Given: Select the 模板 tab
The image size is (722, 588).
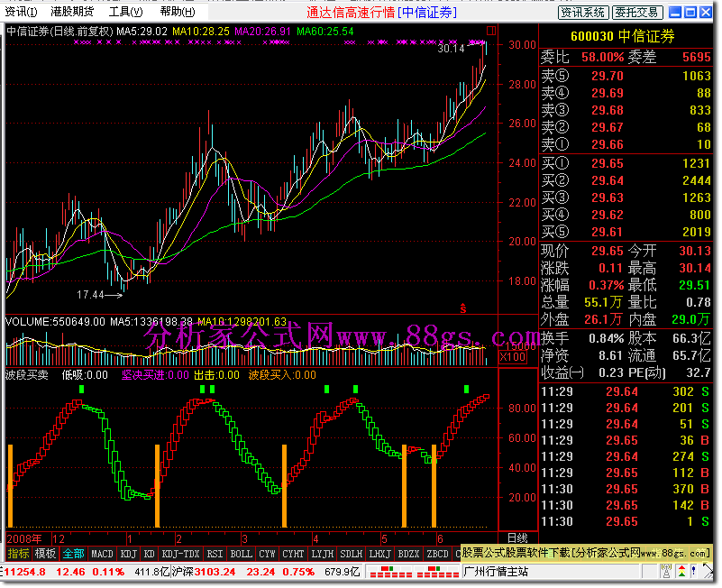Looking at the screenshot, I should (x=46, y=554).
